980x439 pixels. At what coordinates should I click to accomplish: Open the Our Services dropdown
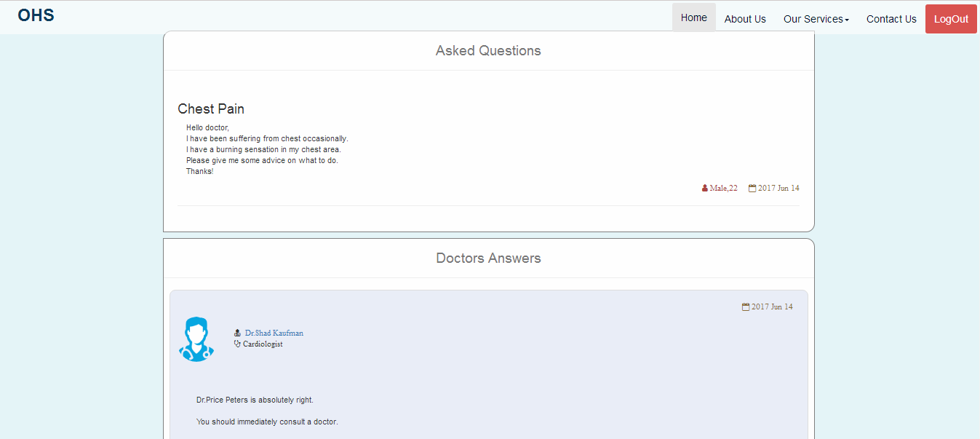[816, 19]
